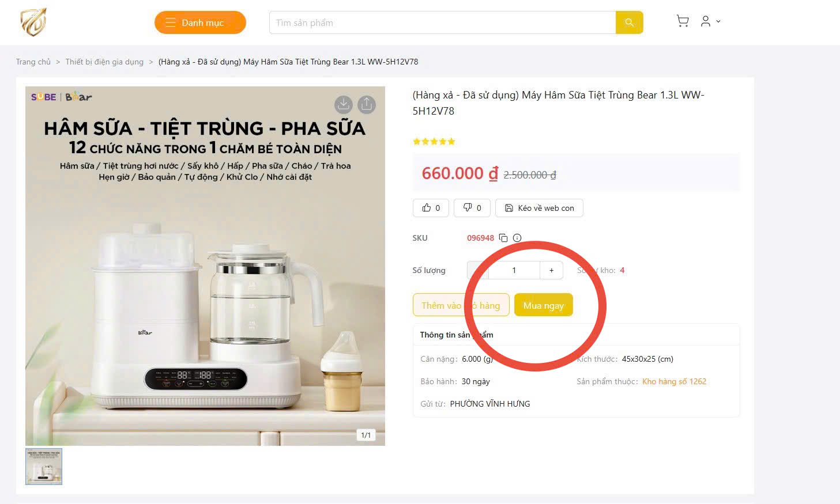The width and height of the screenshot is (840, 504).
Task: Click the SKU info icon
Action: click(517, 238)
